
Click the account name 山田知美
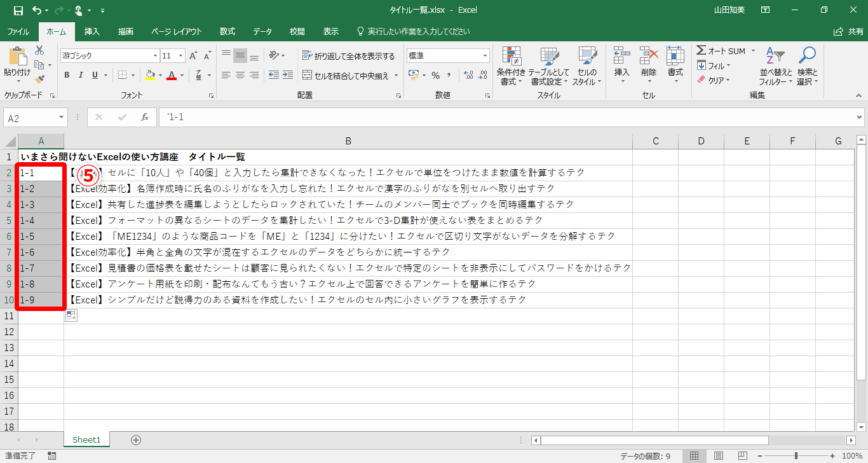731,10
